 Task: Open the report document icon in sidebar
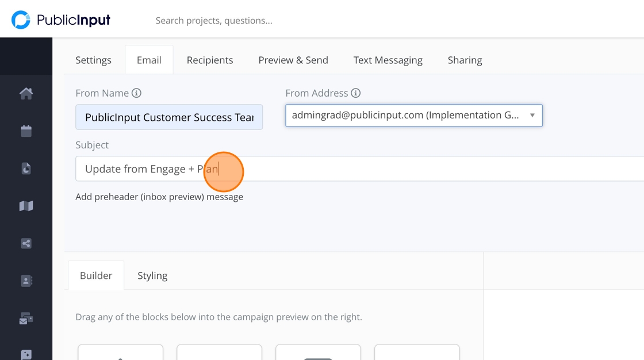[26, 168]
